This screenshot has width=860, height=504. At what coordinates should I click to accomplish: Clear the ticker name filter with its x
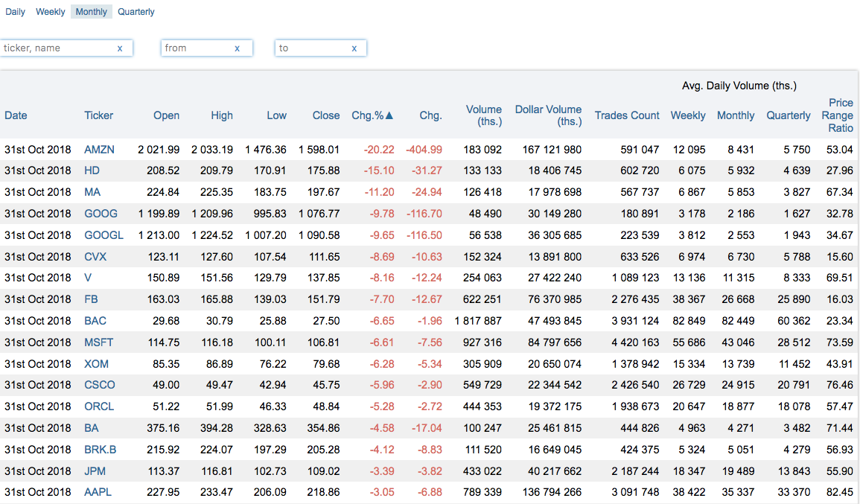[x=120, y=48]
